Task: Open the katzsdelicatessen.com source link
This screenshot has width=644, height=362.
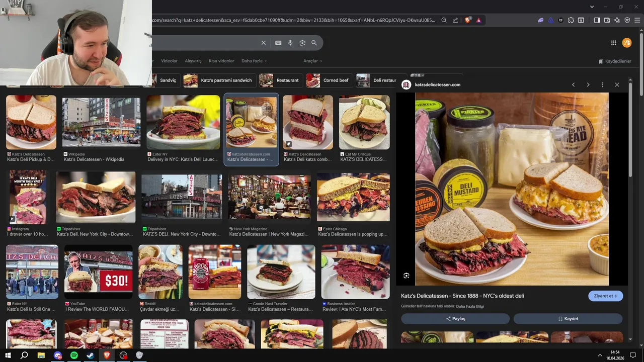Action: pyautogui.click(x=438, y=84)
